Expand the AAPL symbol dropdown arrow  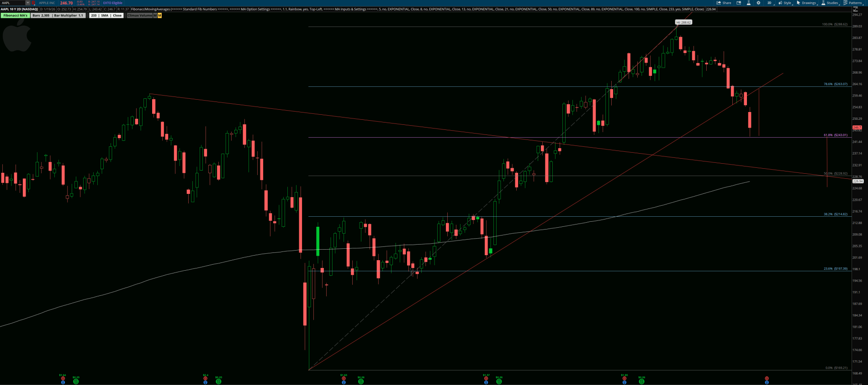[27, 3]
